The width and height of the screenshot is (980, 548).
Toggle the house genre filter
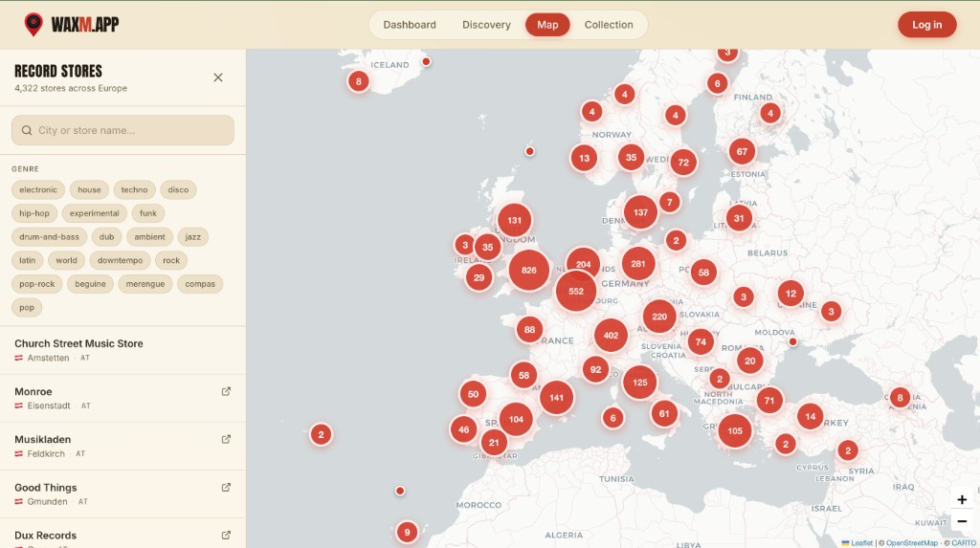pos(89,190)
